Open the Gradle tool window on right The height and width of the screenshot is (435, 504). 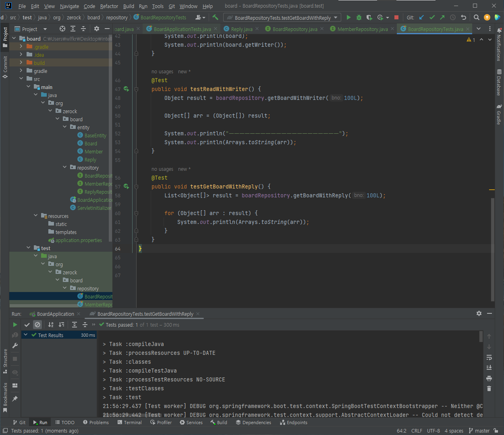[499, 114]
